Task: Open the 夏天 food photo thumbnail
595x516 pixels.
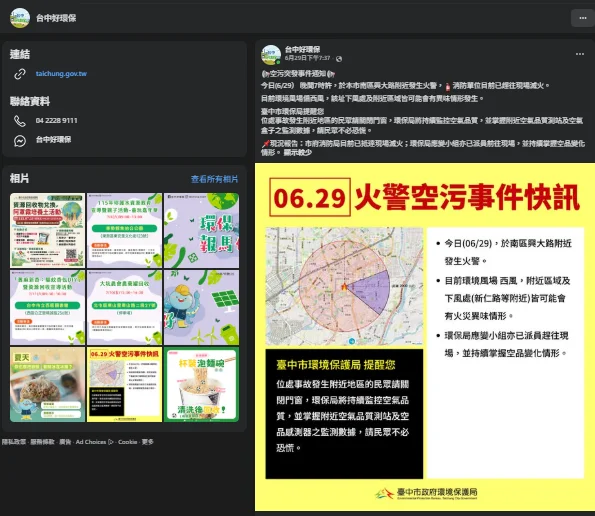Action: (47, 384)
